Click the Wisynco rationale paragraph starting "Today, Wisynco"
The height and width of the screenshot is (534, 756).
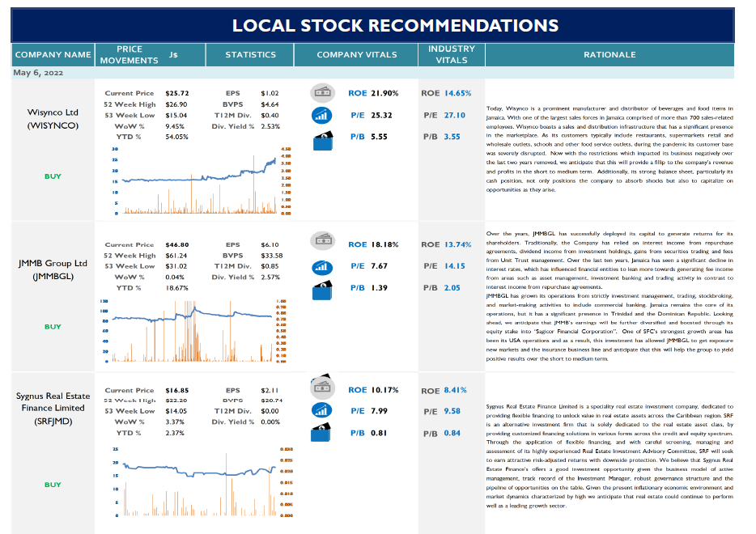coord(609,150)
